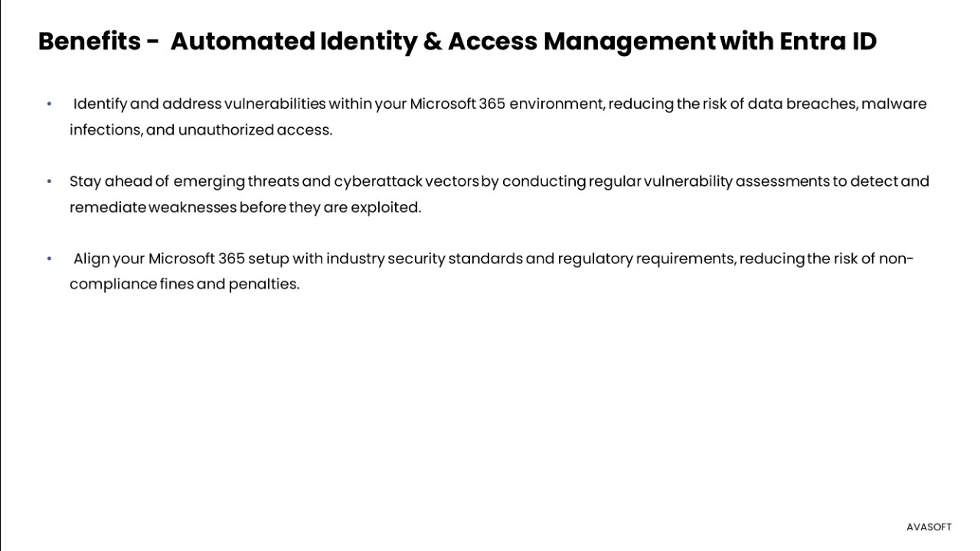Click 'Access Management' in the title
Image resolution: width=980 pixels, height=551 pixels.
(x=581, y=41)
